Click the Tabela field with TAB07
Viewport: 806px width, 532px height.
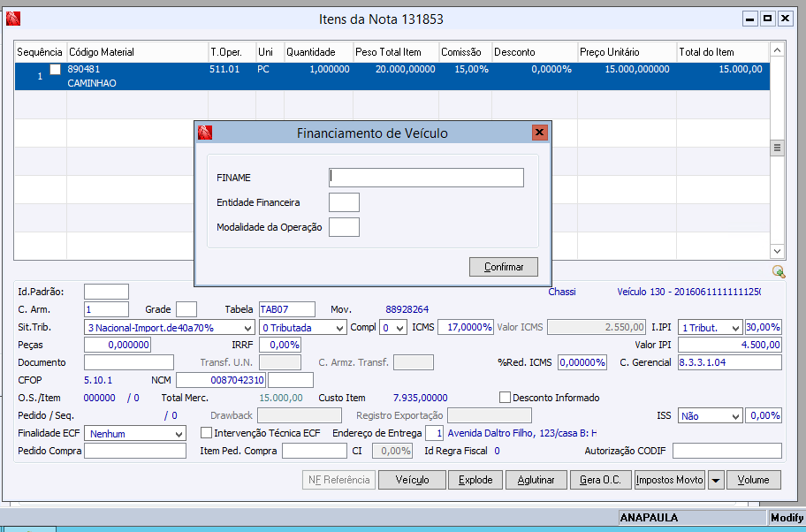pos(287,309)
